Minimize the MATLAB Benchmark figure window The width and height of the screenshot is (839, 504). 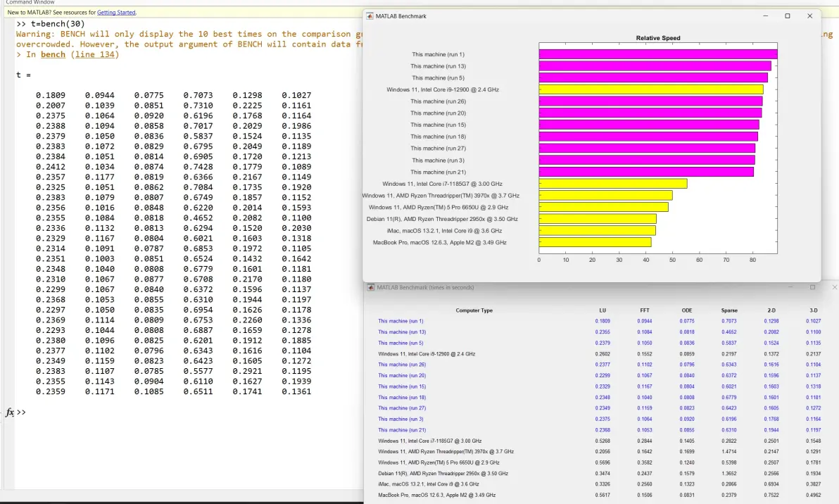coord(765,16)
